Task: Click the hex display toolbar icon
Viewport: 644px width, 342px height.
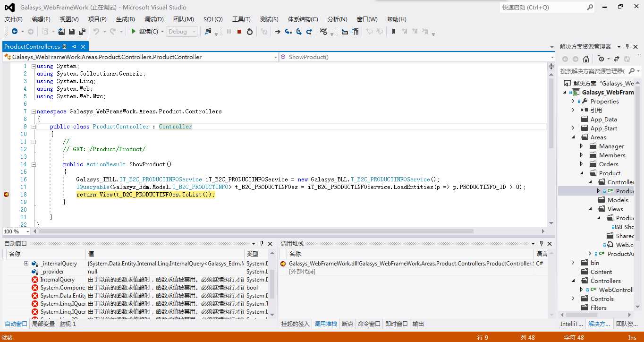Action: [x=323, y=32]
